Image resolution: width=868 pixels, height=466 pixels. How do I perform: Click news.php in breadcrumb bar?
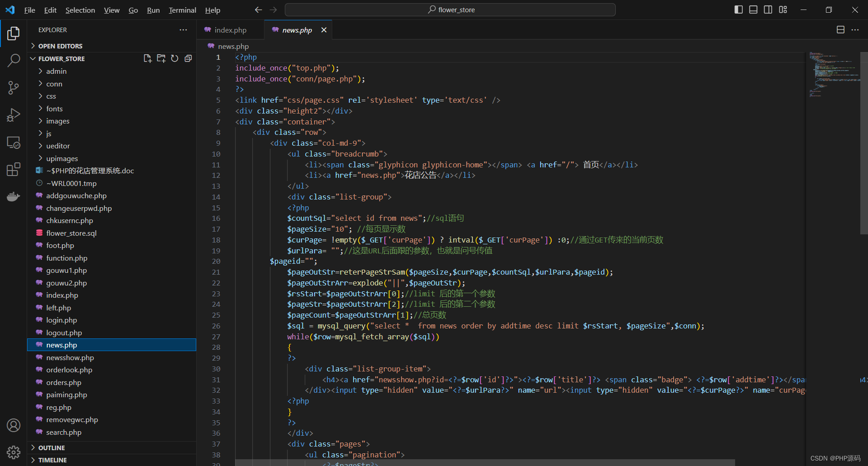click(233, 46)
